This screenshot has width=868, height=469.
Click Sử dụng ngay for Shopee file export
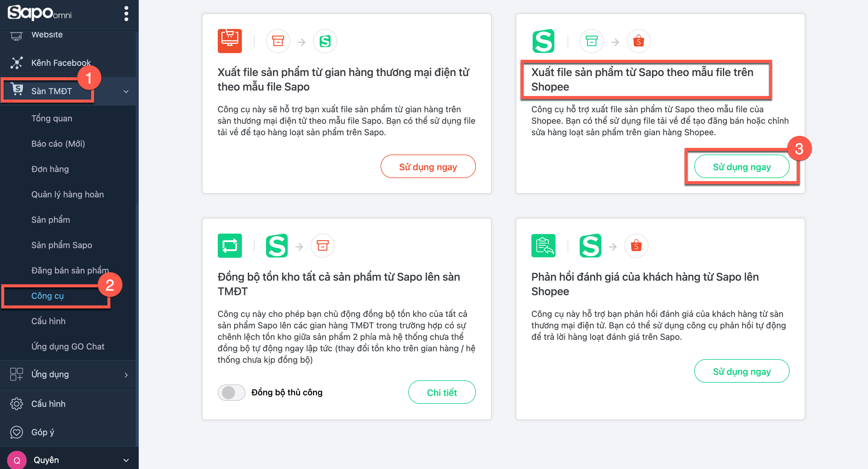[741, 167]
